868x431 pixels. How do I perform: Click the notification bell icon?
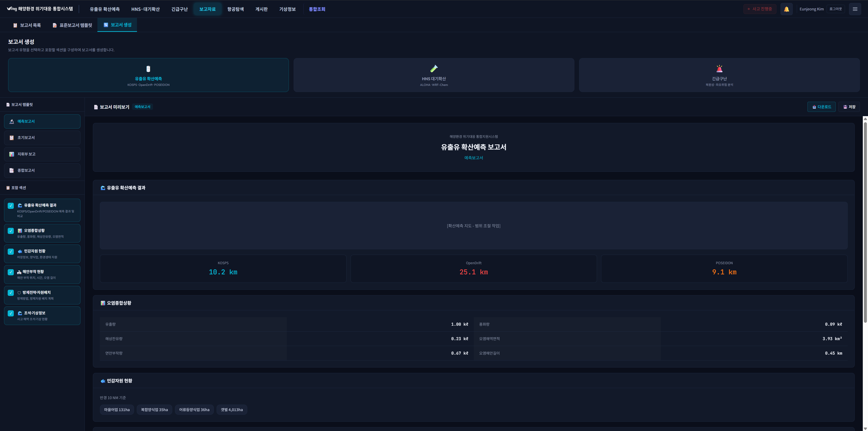pos(786,9)
